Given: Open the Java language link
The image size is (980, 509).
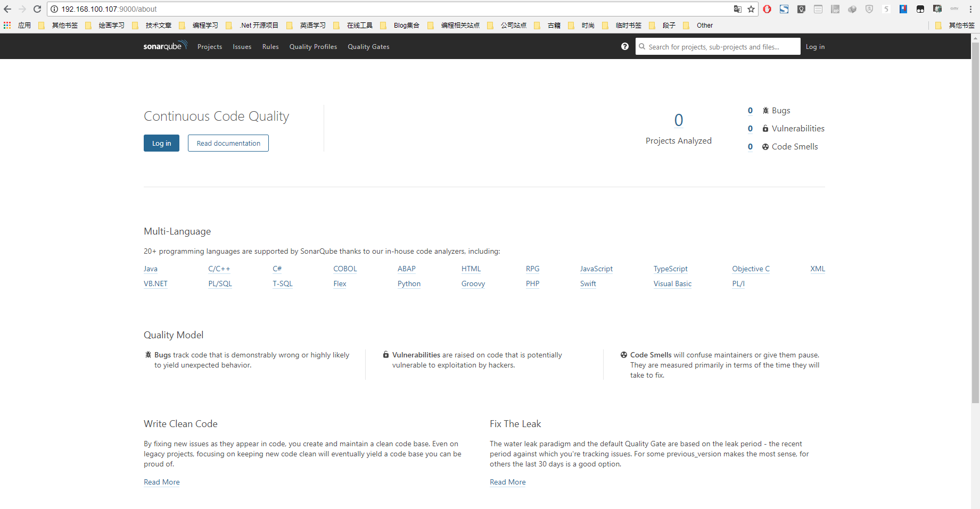Looking at the screenshot, I should tap(151, 269).
